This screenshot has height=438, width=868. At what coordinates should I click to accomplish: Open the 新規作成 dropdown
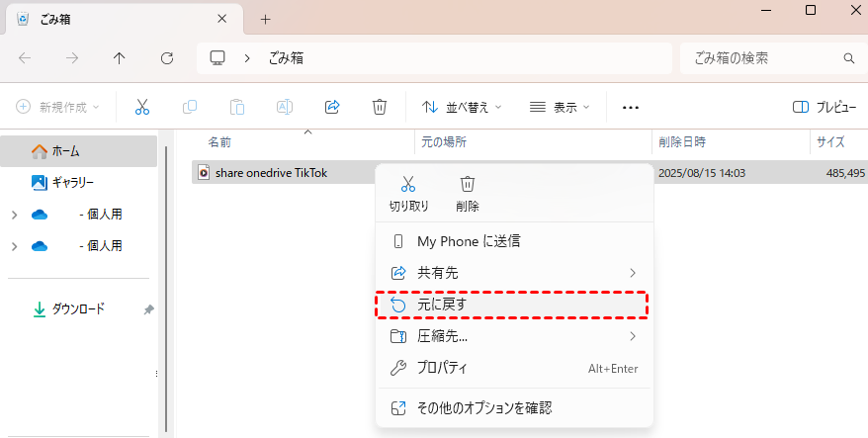point(57,107)
